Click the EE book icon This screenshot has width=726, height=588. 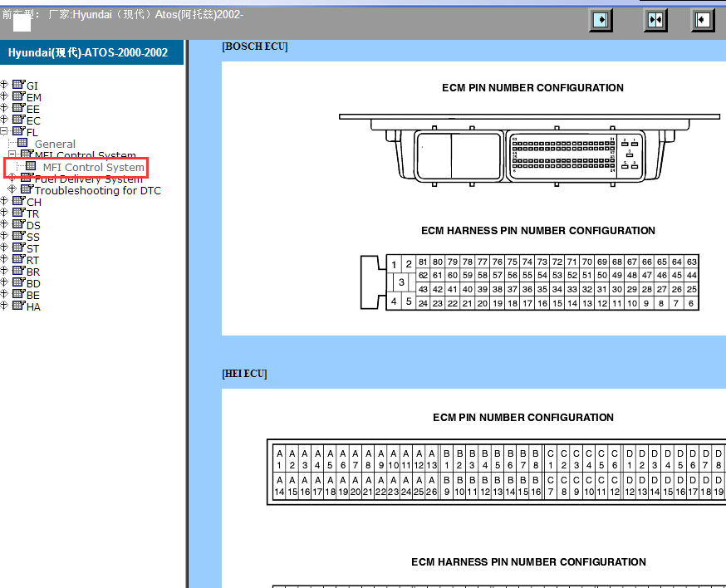click(18, 107)
